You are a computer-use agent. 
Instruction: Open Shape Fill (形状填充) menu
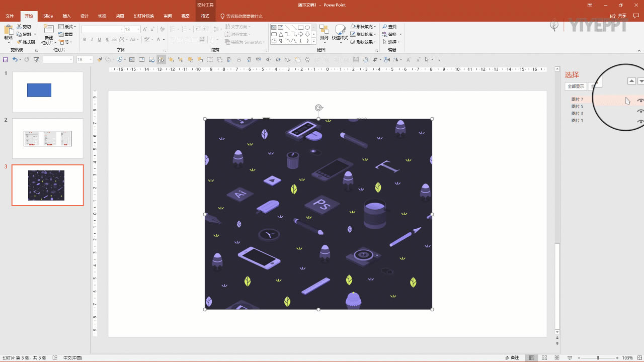tap(363, 27)
